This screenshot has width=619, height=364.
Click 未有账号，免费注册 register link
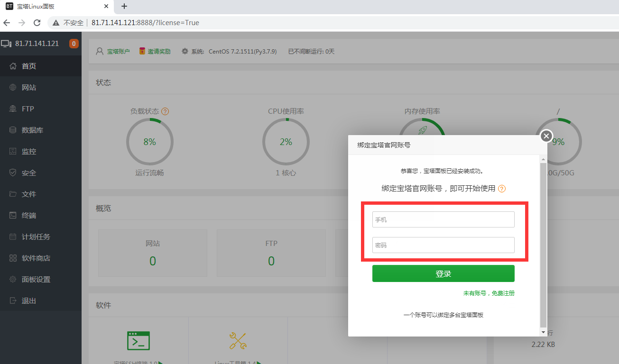pyautogui.click(x=489, y=293)
